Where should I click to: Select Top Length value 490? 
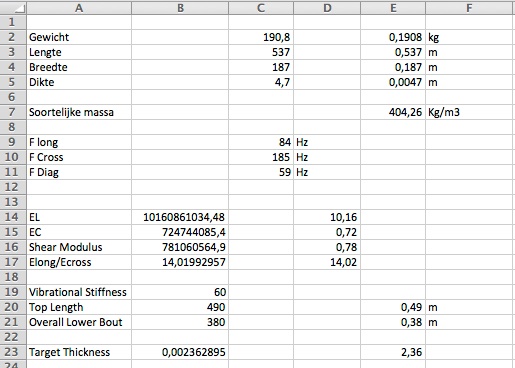[180, 307]
